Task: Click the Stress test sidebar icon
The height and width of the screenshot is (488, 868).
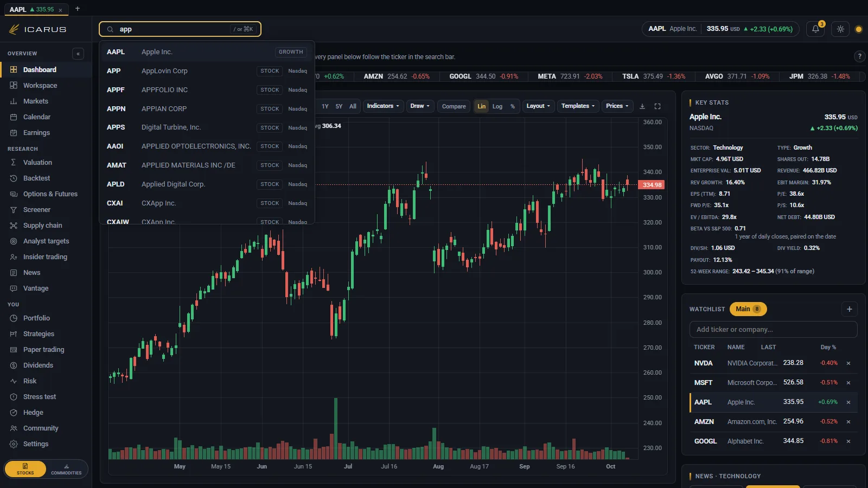Action: pos(14,397)
